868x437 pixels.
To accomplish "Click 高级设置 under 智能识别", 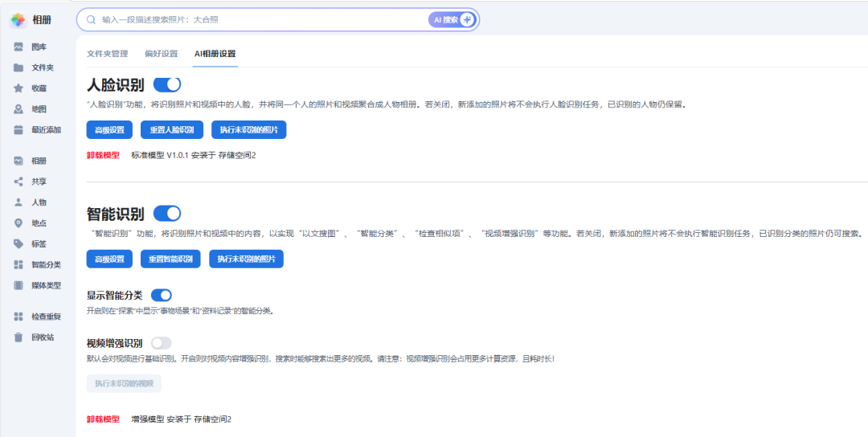I will tap(109, 259).
